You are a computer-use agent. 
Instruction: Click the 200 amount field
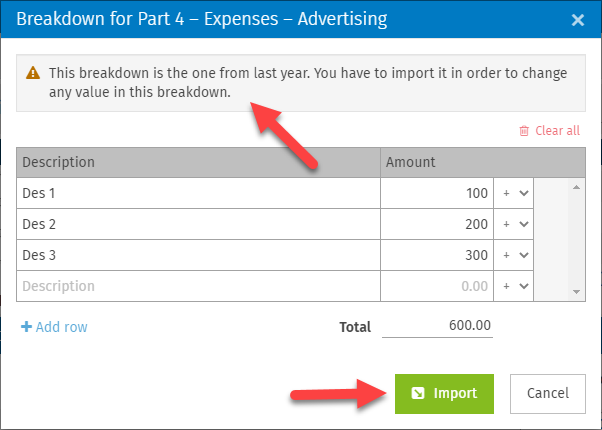pyautogui.click(x=438, y=224)
